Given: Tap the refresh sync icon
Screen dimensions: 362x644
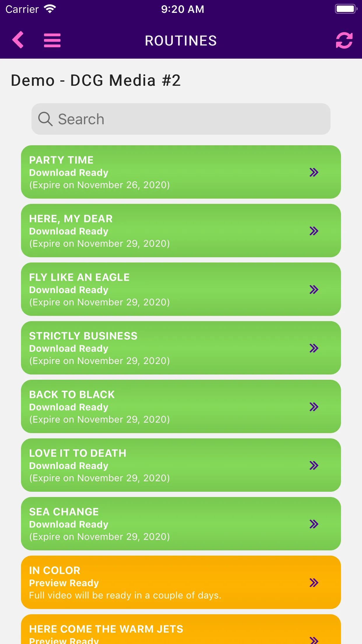Looking at the screenshot, I should click(344, 40).
